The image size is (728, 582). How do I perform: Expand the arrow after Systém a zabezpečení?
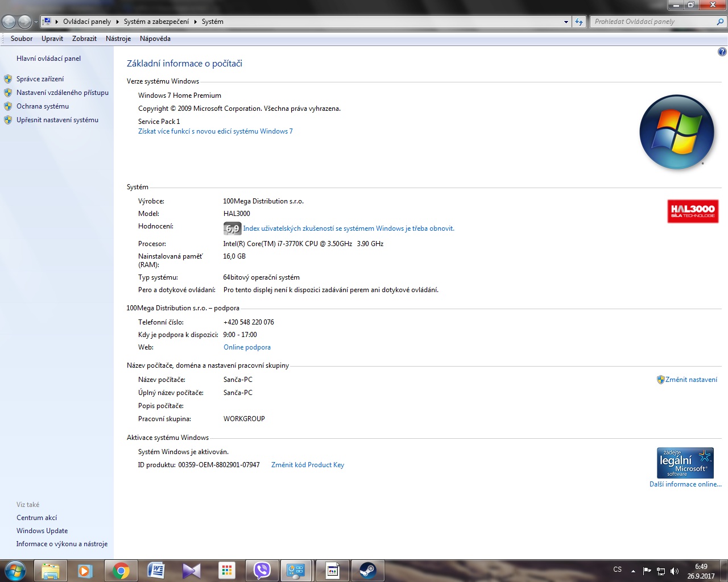196,22
